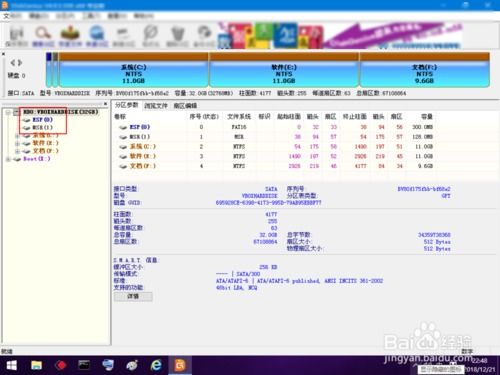The height and width of the screenshot is (375, 500).
Task: Click the Format partition toolbar icon
Action: (x=151, y=36)
